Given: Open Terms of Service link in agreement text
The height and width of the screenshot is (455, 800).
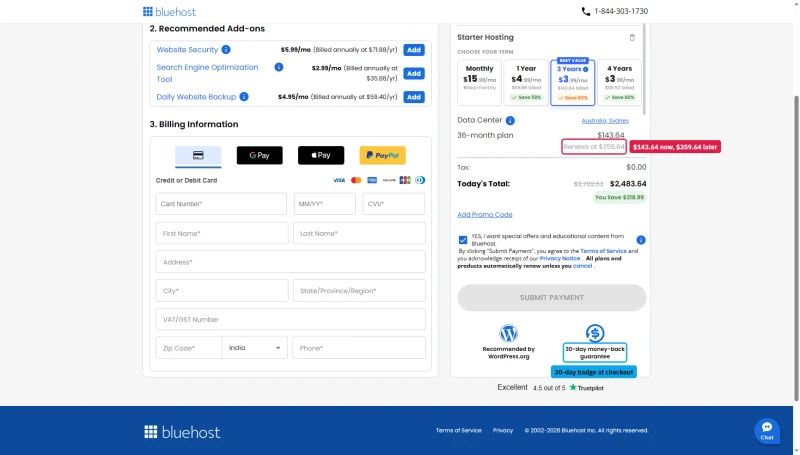Looking at the screenshot, I should tap(603, 251).
